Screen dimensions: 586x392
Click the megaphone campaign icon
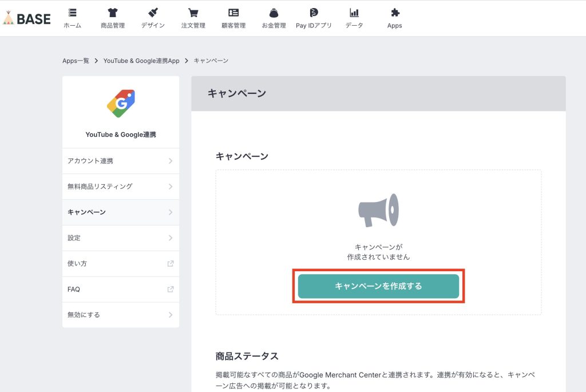coord(379,210)
